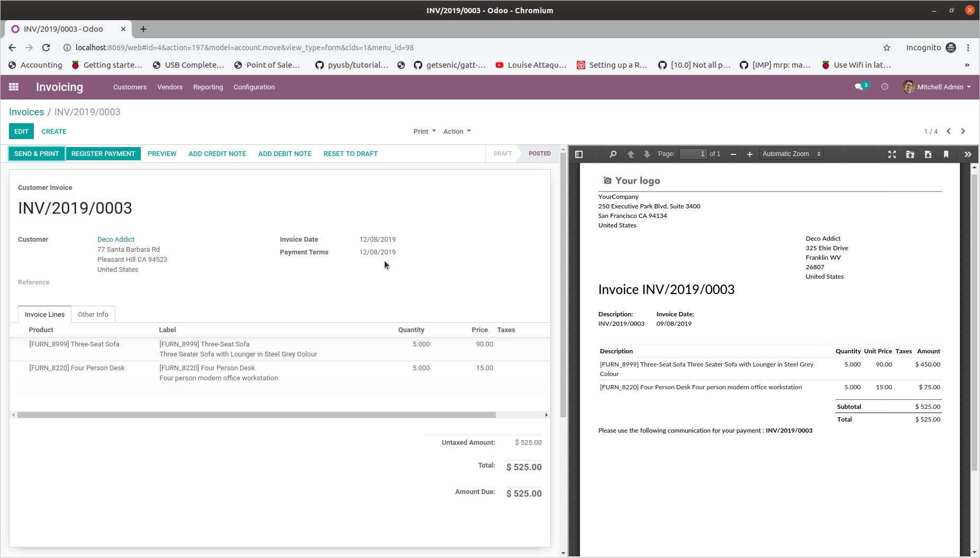Go to next PDF page arrow

point(647,154)
